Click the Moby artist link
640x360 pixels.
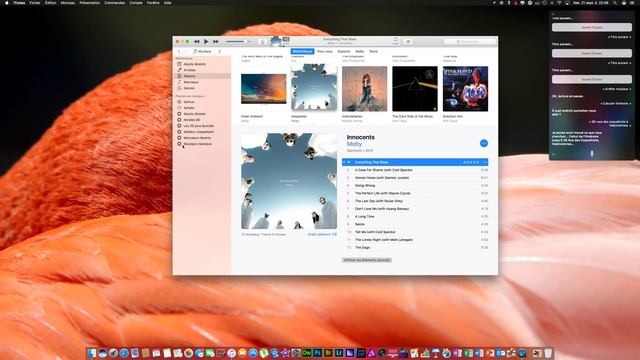(354, 144)
